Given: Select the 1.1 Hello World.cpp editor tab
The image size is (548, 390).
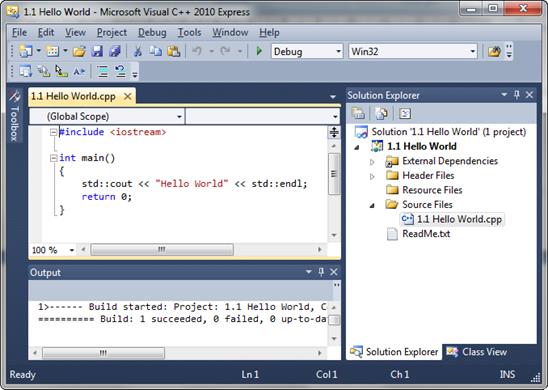Looking at the screenshot, I should tap(73, 96).
